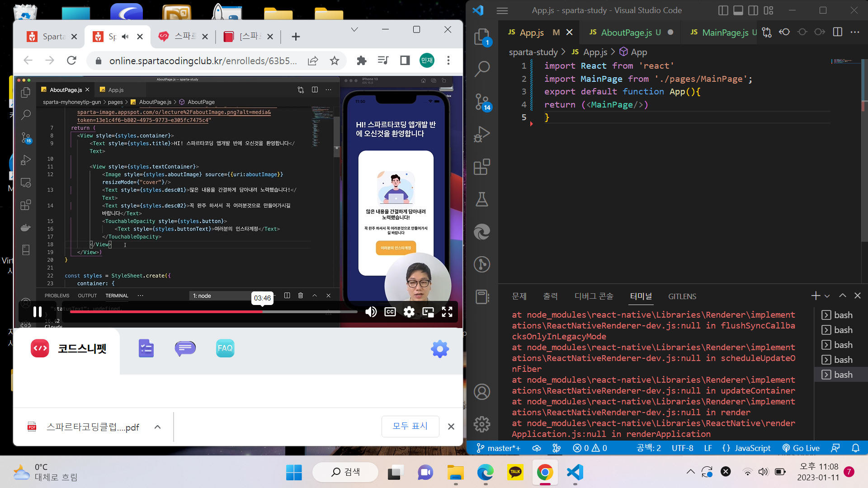Open the App symbol breadcrumb dropdown
The height and width of the screenshot is (488, 868).
point(633,52)
